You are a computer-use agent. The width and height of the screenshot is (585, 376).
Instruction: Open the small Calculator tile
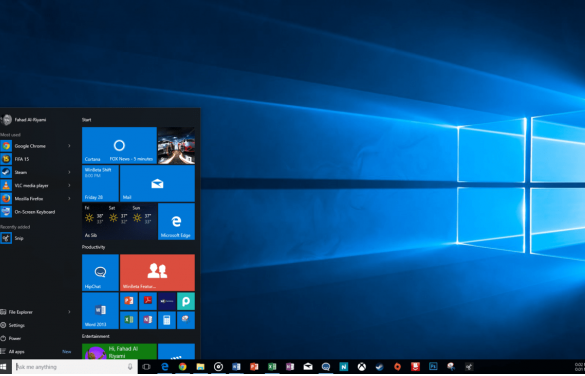click(167, 320)
